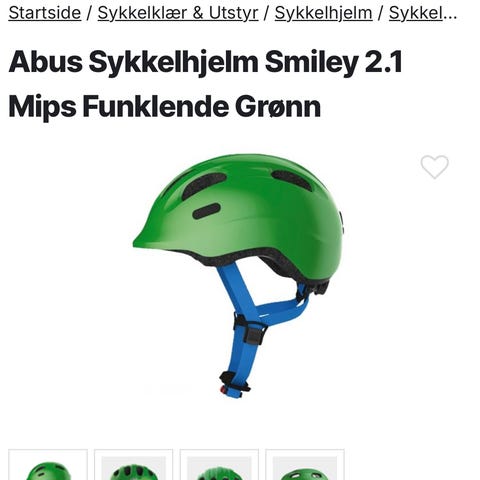Choose the fourth helmet thumbnail
Screen dimensions: 480x480
click(305, 465)
